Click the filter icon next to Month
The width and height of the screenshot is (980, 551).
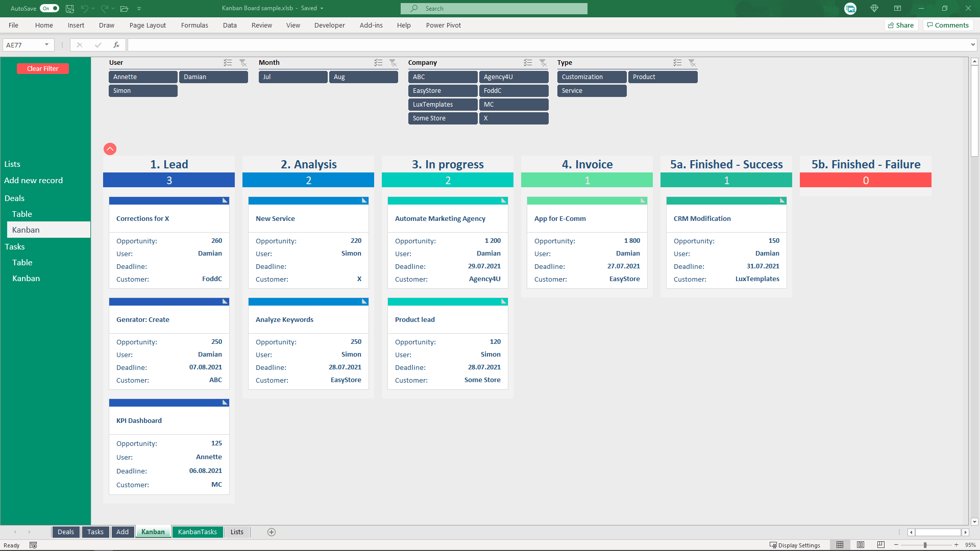[x=393, y=62]
